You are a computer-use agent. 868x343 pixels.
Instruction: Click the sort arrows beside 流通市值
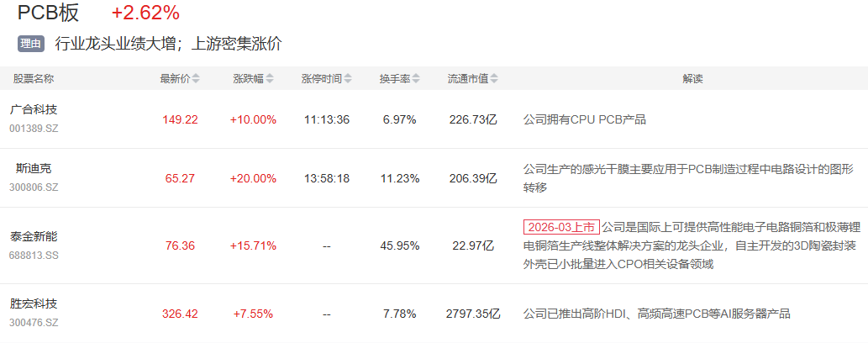pos(494,79)
